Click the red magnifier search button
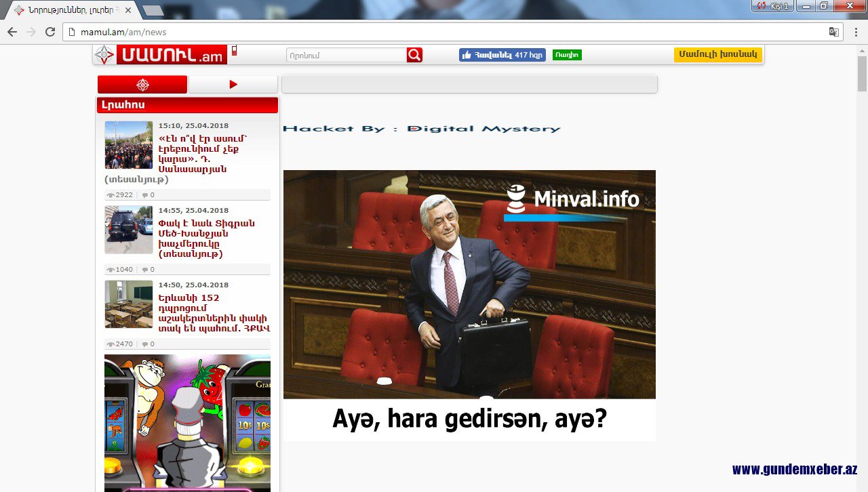868x492 pixels. (x=414, y=55)
